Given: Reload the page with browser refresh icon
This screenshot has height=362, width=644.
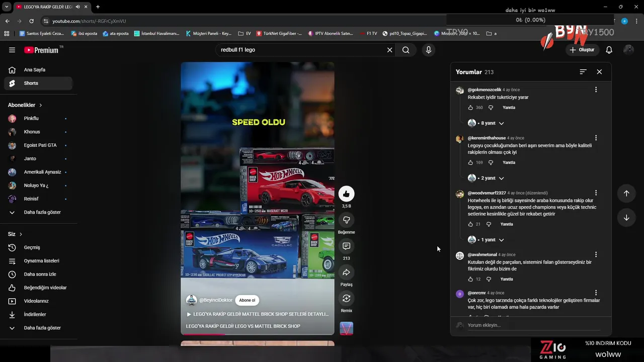Looking at the screenshot, I should (31, 21).
